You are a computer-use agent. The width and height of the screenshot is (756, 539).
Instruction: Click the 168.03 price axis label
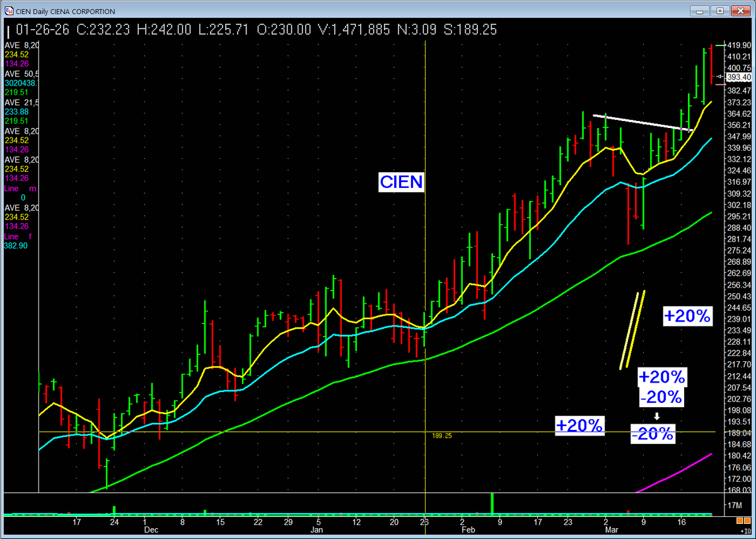[739, 490]
